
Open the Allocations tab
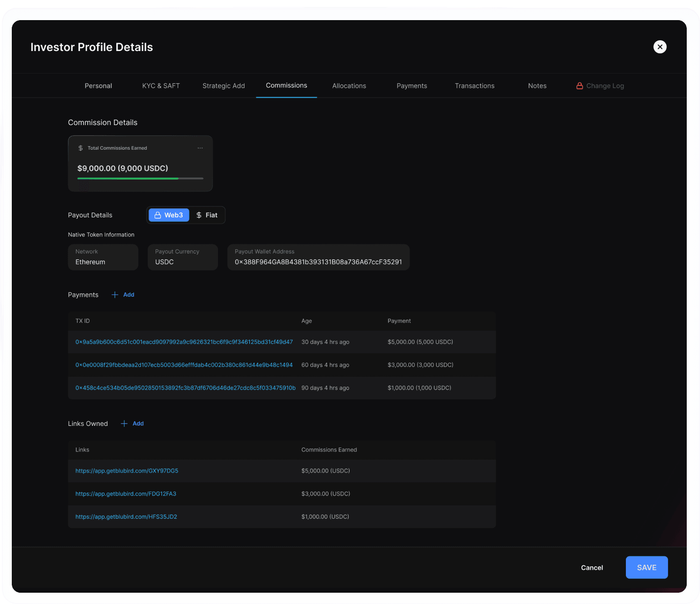click(349, 86)
